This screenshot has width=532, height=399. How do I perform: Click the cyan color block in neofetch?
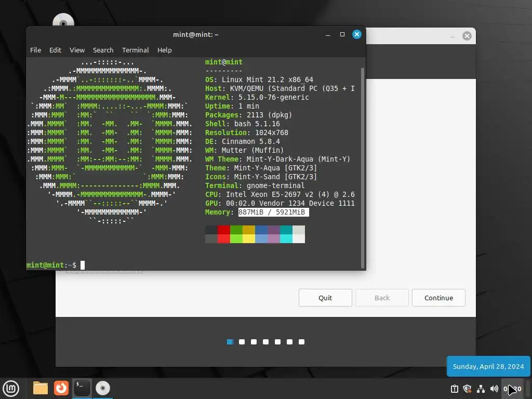click(286, 234)
